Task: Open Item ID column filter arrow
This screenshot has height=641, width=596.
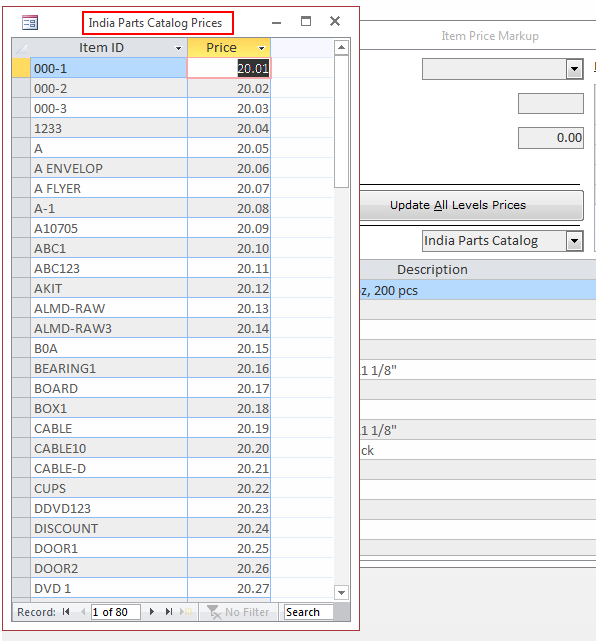Action: [x=178, y=48]
